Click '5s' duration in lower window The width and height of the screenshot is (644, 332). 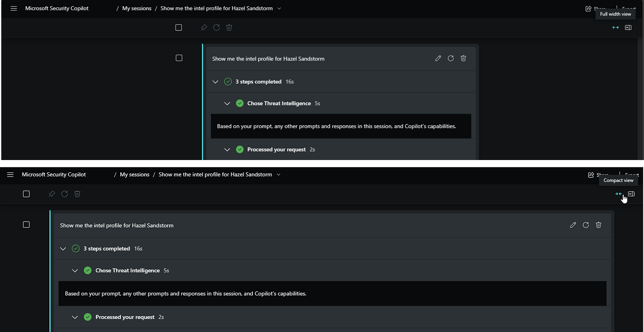(x=166, y=271)
